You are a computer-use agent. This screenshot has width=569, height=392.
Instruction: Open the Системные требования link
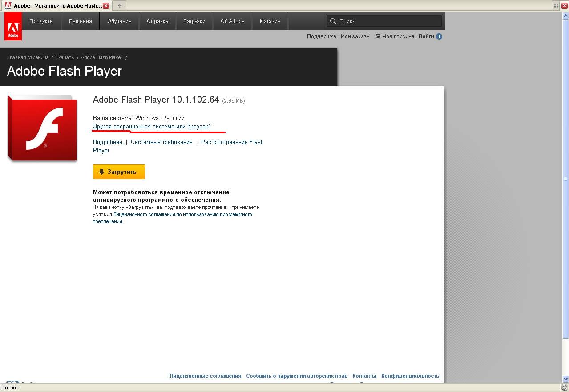[x=161, y=142]
